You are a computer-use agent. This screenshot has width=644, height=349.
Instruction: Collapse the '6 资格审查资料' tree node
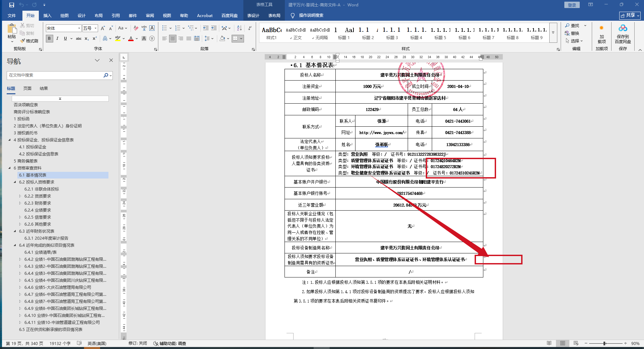pyautogui.click(x=10, y=168)
